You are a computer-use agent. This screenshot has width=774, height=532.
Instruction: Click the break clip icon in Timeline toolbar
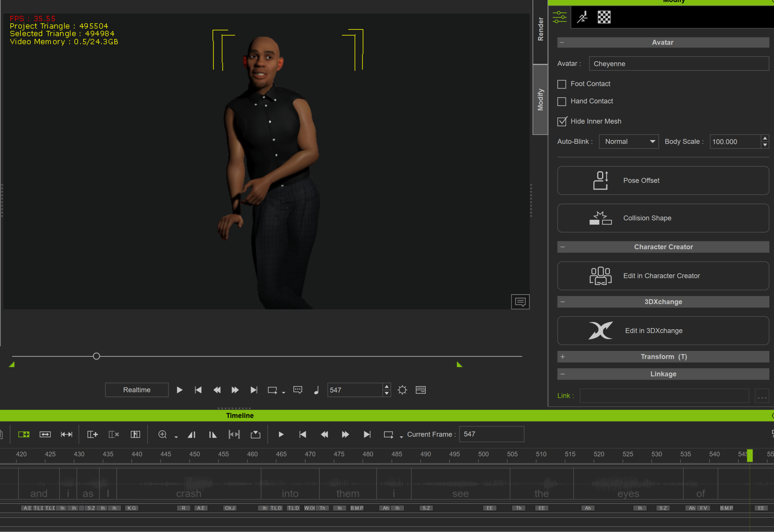pyautogui.click(x=135, y=434)
